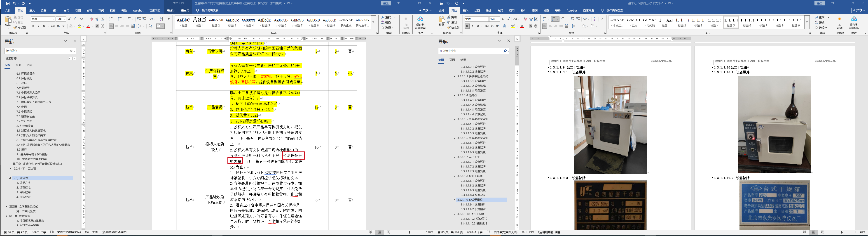Save the left Word document with the floppy icon

click(x=8, y=3)
